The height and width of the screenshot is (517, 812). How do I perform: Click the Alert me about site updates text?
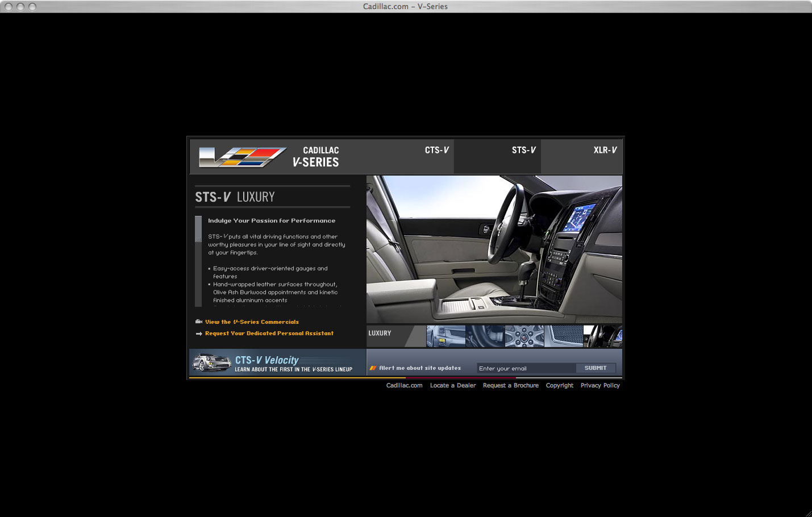420,368
